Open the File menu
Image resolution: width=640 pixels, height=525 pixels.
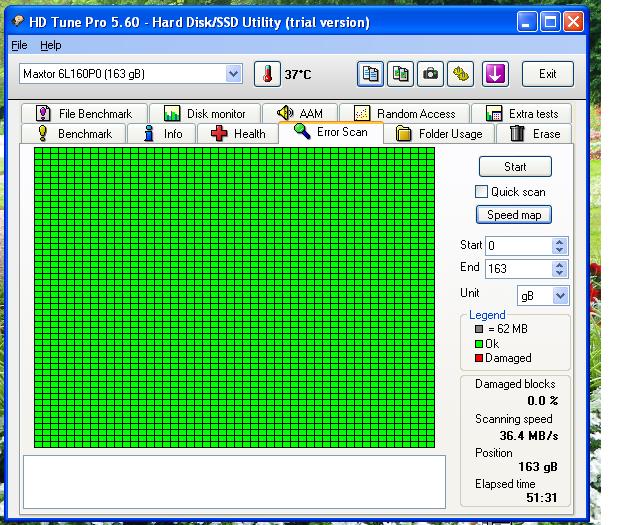19,45
